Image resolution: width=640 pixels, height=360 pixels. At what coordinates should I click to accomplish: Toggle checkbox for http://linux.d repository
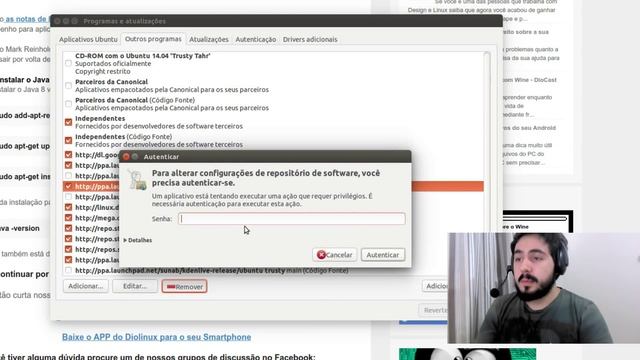tap(68, 207)
